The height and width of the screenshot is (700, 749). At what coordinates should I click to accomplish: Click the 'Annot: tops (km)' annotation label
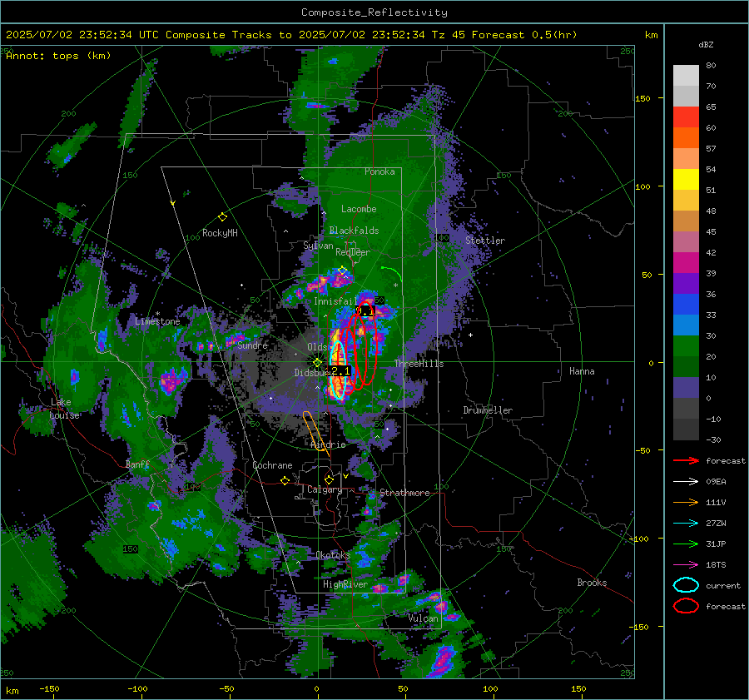point(58,56)
